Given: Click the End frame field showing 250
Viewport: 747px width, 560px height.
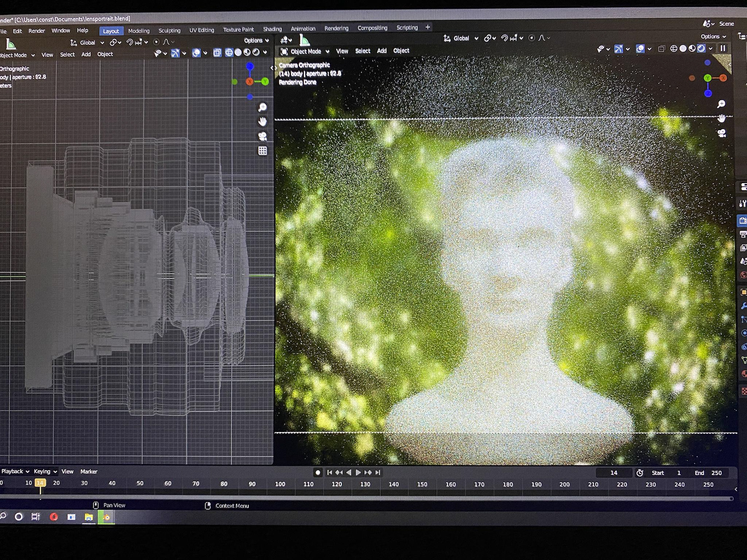Looking at the screenshot, I should [716, 473].
